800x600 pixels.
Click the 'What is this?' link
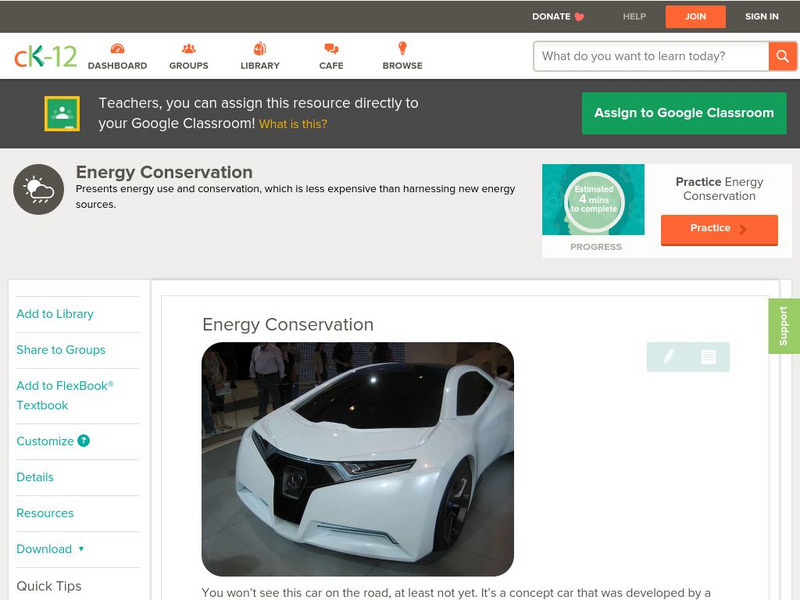pos(293,124)
